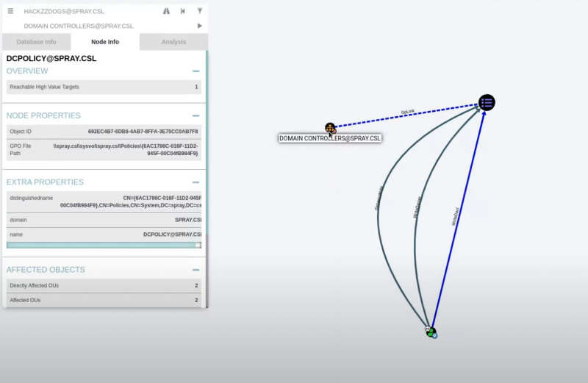The width and height of the screenshot is (588, 383).
Task: Click the Object ID value
Action: click(x=143, y=132)
